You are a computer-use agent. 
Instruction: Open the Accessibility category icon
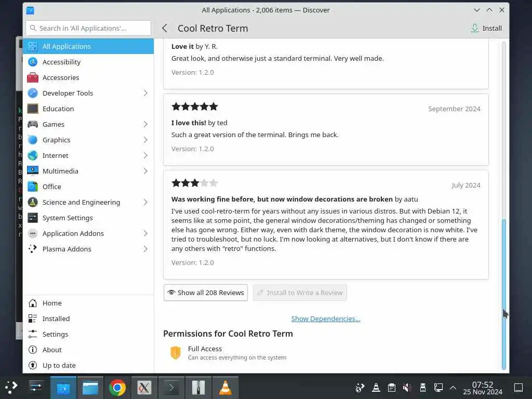pos(33,62)
